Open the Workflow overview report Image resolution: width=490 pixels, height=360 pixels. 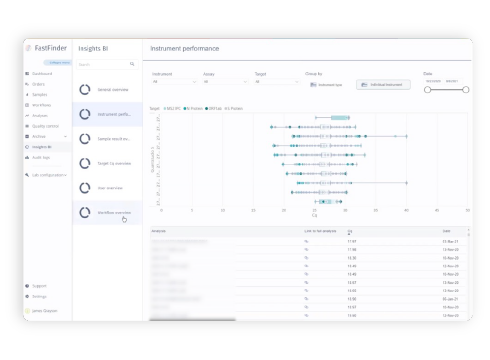pyautogui.click(x=107, y=213)
